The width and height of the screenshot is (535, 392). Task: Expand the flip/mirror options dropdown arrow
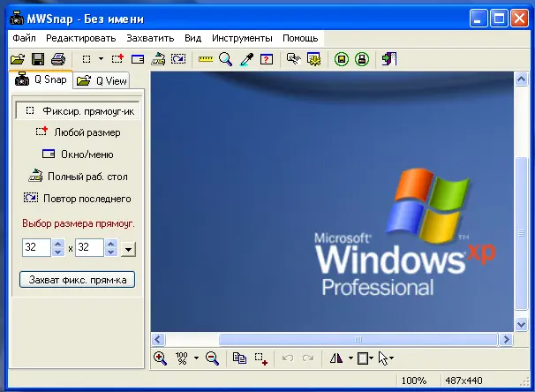pyautogui.click(x=350, y=358)
